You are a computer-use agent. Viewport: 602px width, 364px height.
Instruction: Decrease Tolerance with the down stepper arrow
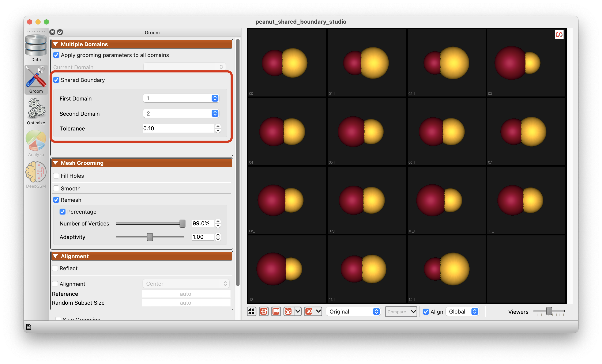[x=218, y=131]
